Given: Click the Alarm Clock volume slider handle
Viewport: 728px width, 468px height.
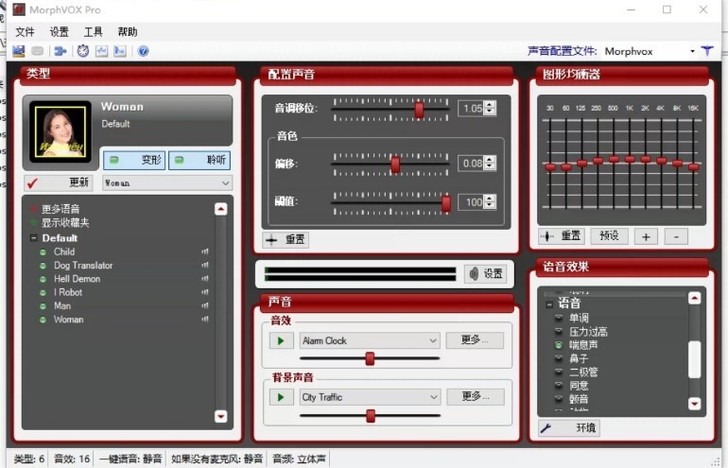Looking at the screenshot, I should 370,358.
